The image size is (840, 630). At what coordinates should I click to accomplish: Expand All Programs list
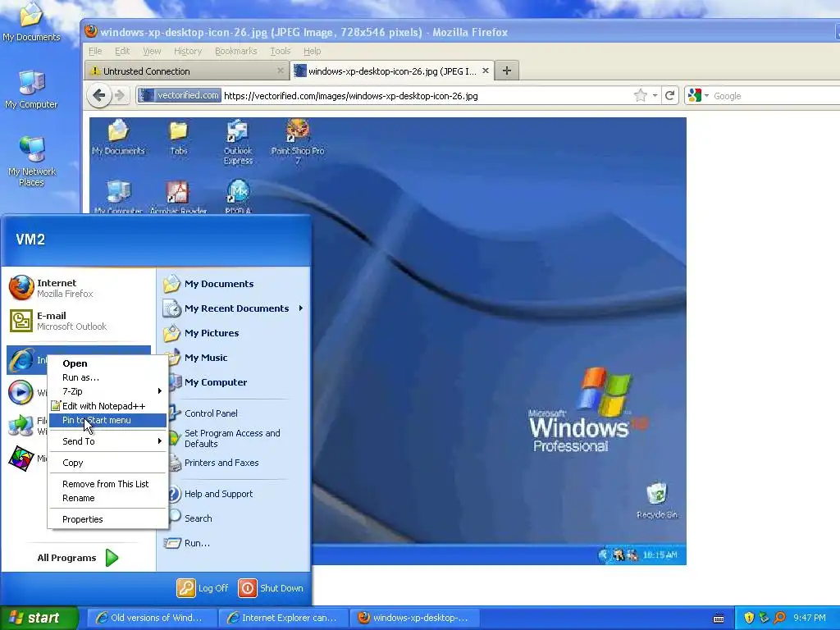tap(79, 558)
